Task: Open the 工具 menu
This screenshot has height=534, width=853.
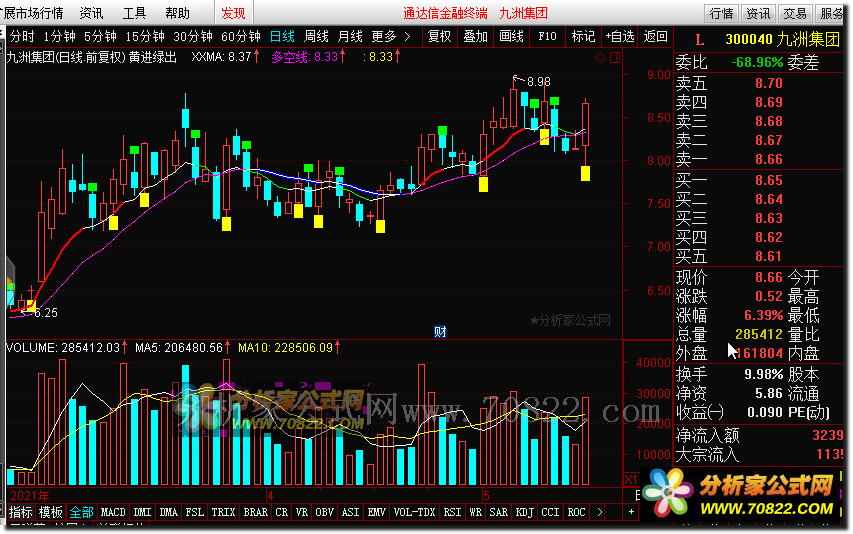Action: point(134,13)
